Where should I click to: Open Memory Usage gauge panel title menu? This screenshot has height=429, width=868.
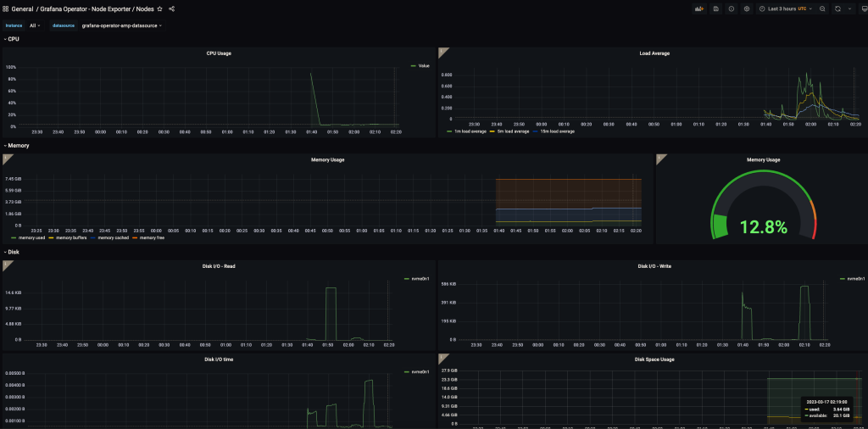763,159
